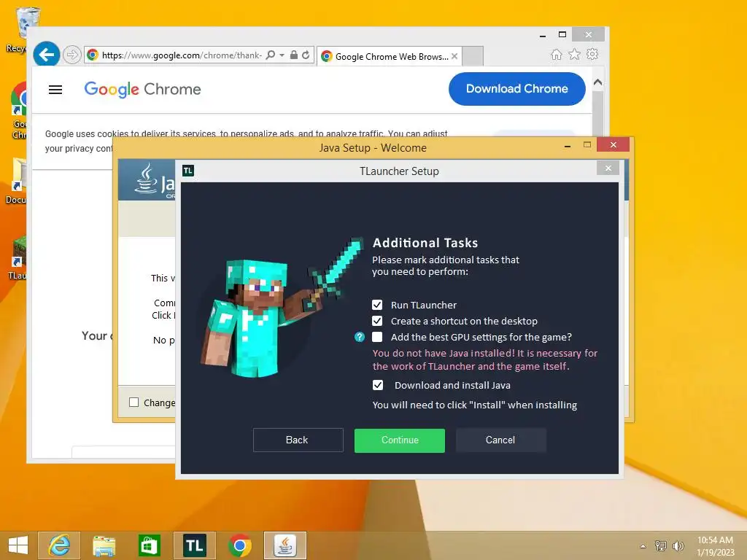Viewport: 747px width, 560px height.
Task: Expand the address bar dropdown arrow
Action: click(282, 55)
